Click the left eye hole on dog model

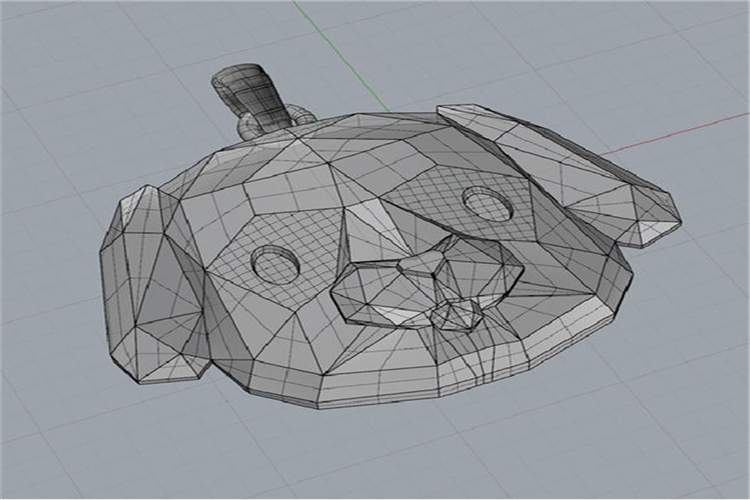click(x=273, y=263)
